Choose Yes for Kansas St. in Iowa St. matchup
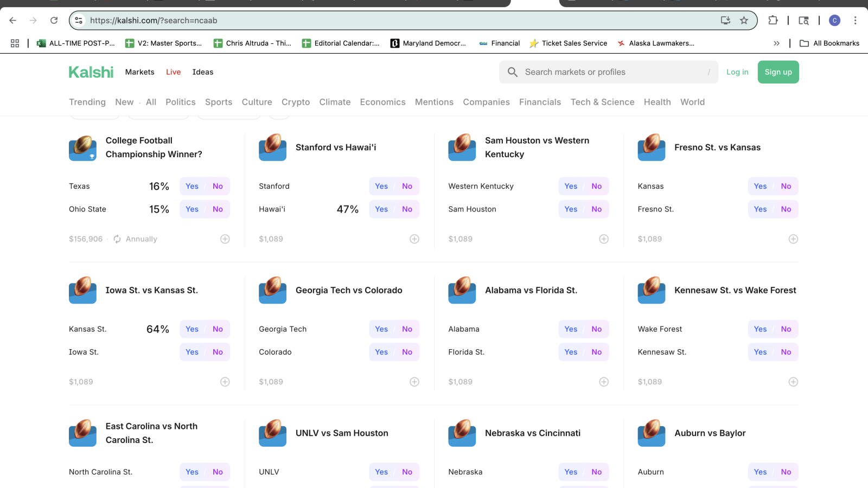The height and width of the screenshot is (488, 868). [x=192, y=329]
